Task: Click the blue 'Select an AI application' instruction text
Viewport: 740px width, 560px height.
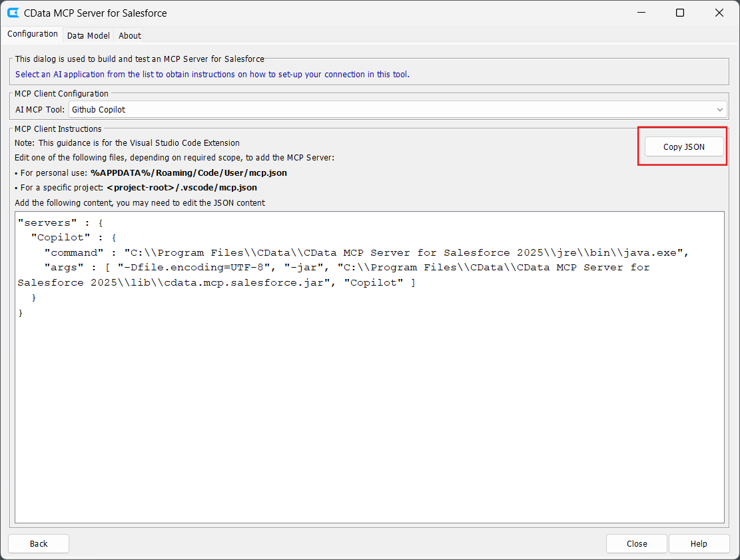Action: 212,74
